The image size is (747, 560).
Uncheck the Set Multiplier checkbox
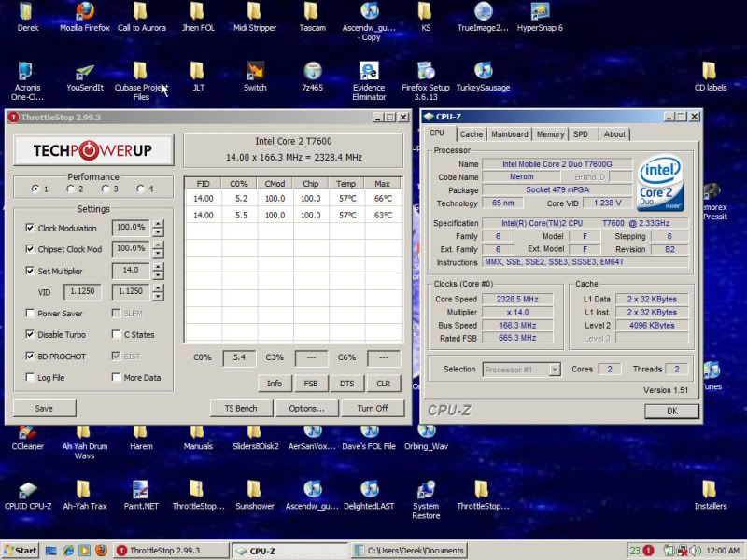[x=30, y=271]
